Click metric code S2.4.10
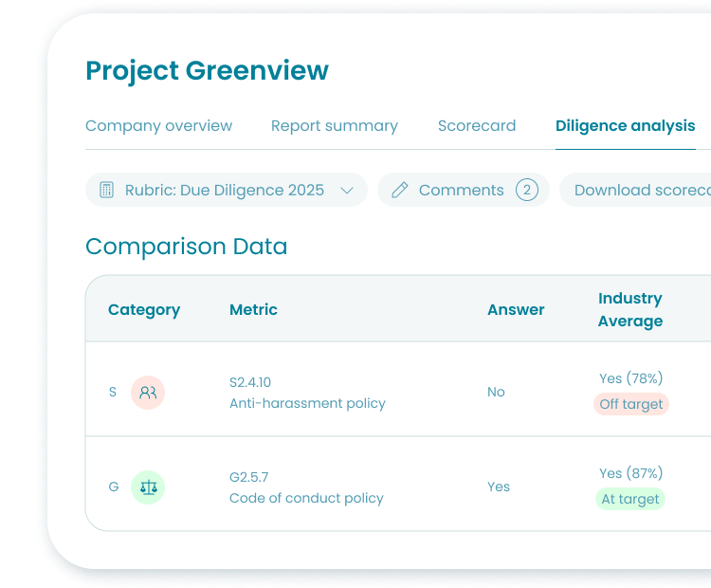Viewport: 711px width, 588px height. (250, 382)
